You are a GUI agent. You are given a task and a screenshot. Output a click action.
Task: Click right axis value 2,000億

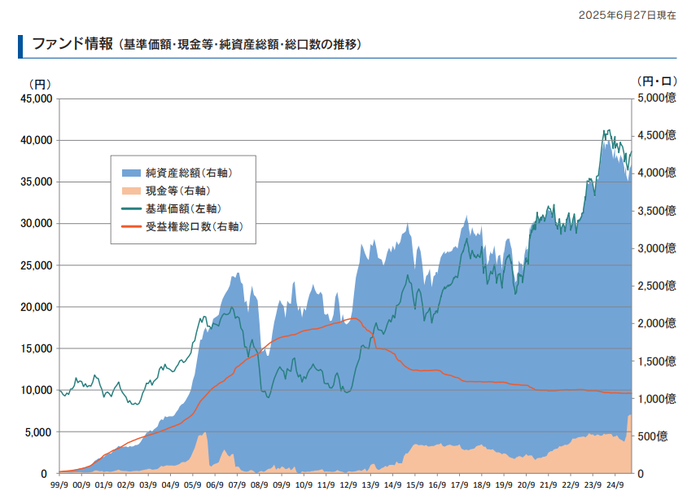[x=657, y=323]
